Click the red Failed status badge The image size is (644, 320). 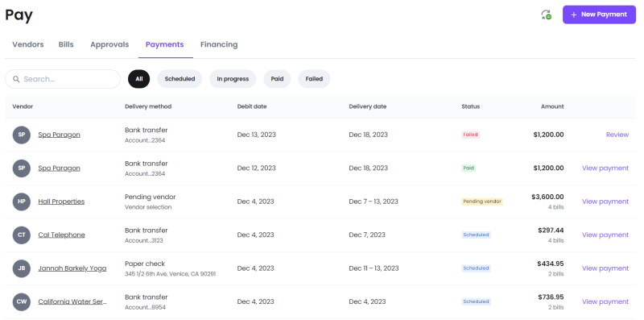(471, 135)
